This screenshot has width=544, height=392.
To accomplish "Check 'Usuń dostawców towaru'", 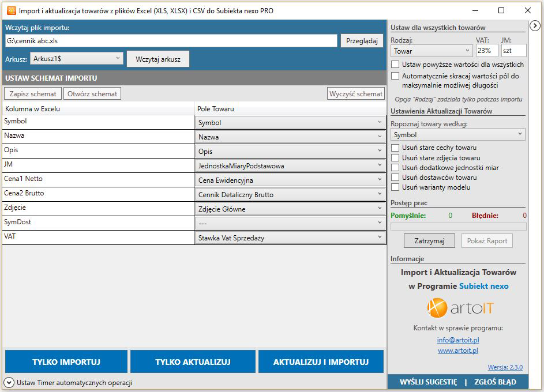I will tap(395, 178).
